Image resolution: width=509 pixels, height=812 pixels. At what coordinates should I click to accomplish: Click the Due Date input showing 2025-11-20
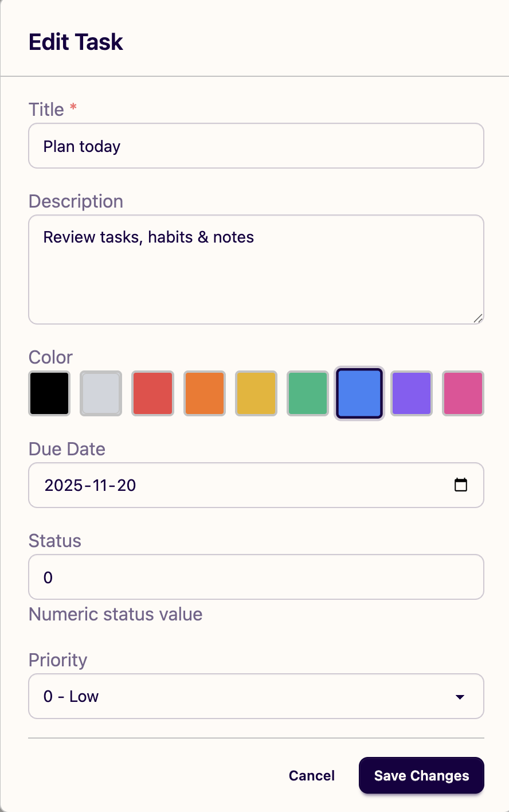coord(229,485)
